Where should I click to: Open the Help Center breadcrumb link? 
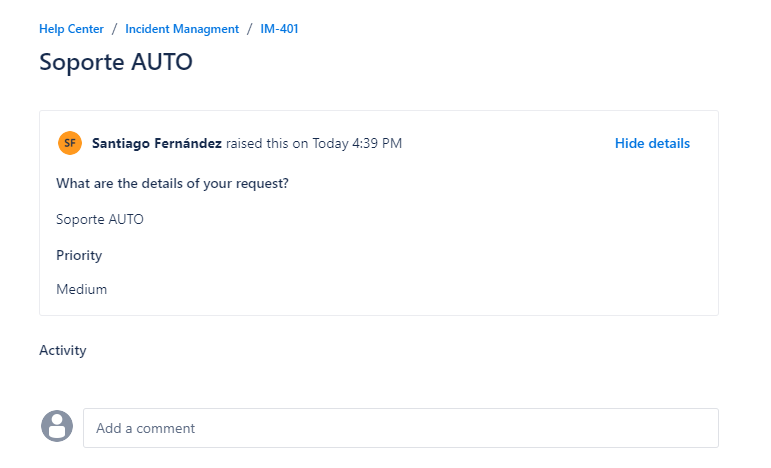pos(71,29)
